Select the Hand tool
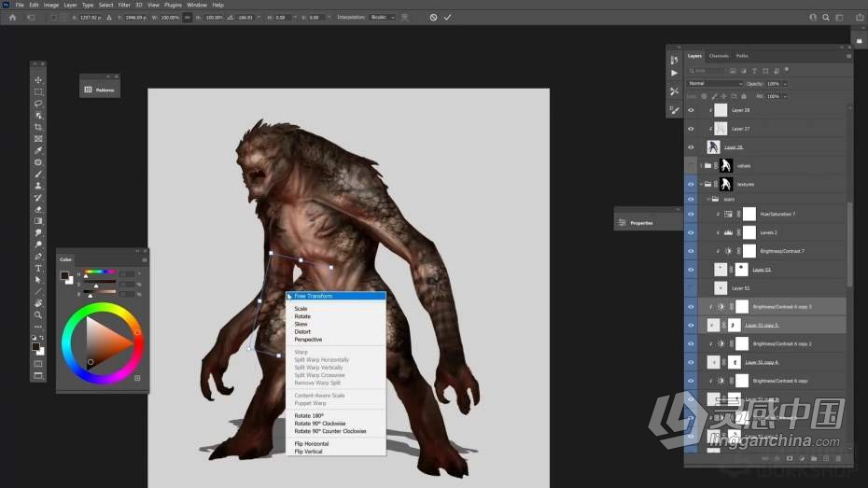 click(x=38, y=303)
